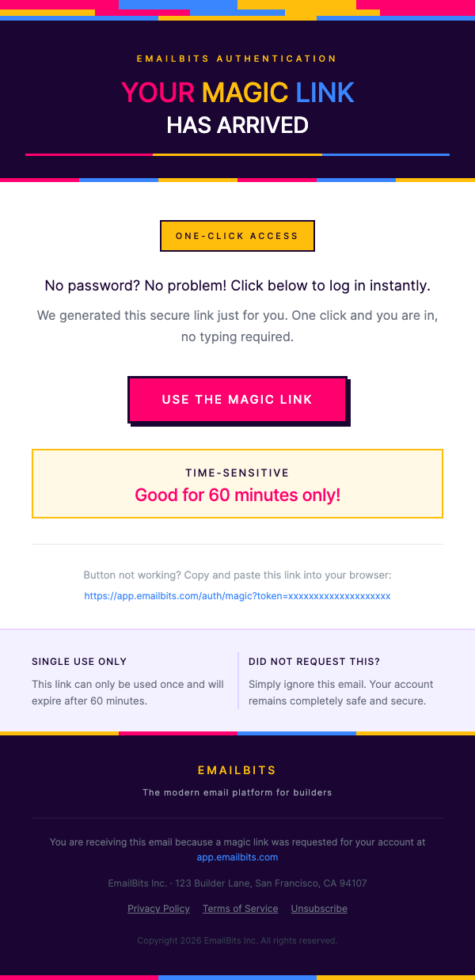Open the magic token URL link
The image size is (475, 980).
(x=237, y=596)
